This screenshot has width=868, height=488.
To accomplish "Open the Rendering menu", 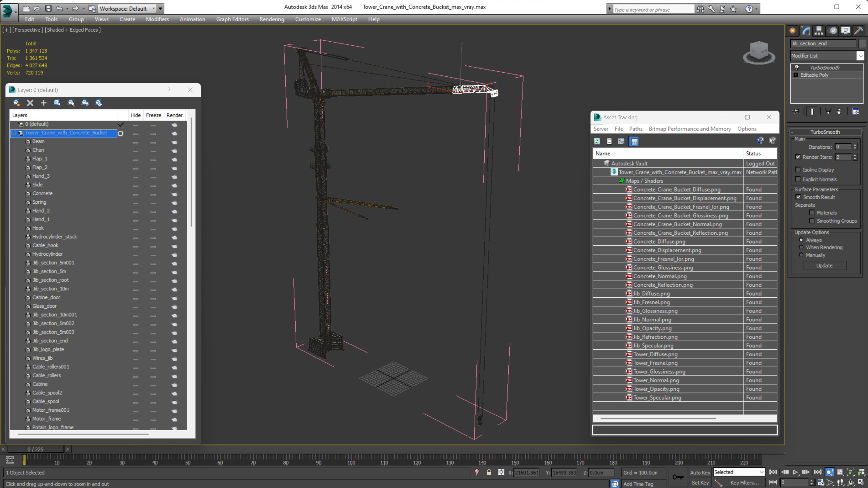I will 272,19.
